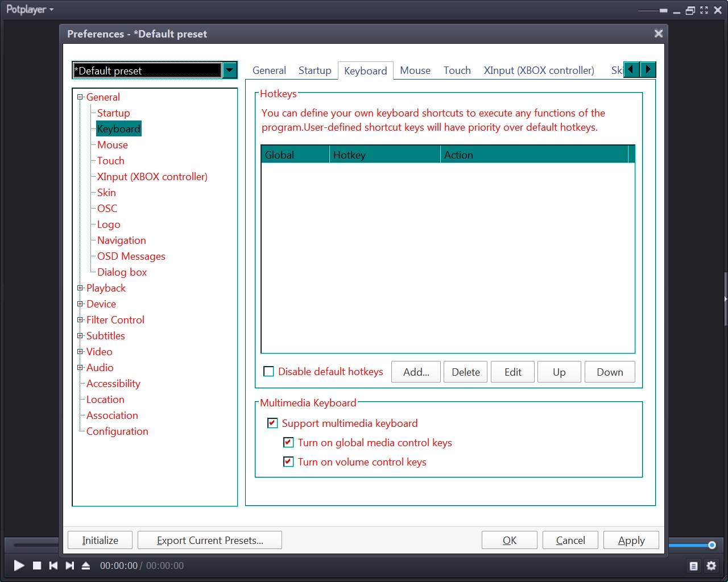This screenshot has height=582, width=728.
Task: Select Association in the settings tree
Action: click(112, 415)
